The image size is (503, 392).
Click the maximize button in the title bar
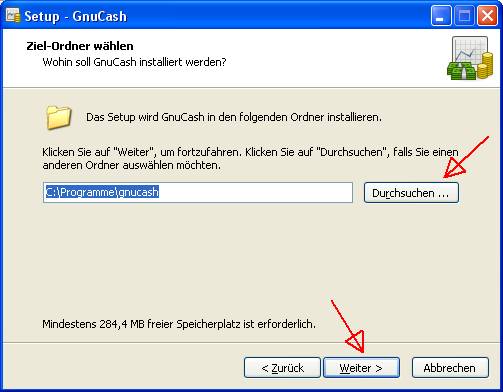[x=464, y=16]
